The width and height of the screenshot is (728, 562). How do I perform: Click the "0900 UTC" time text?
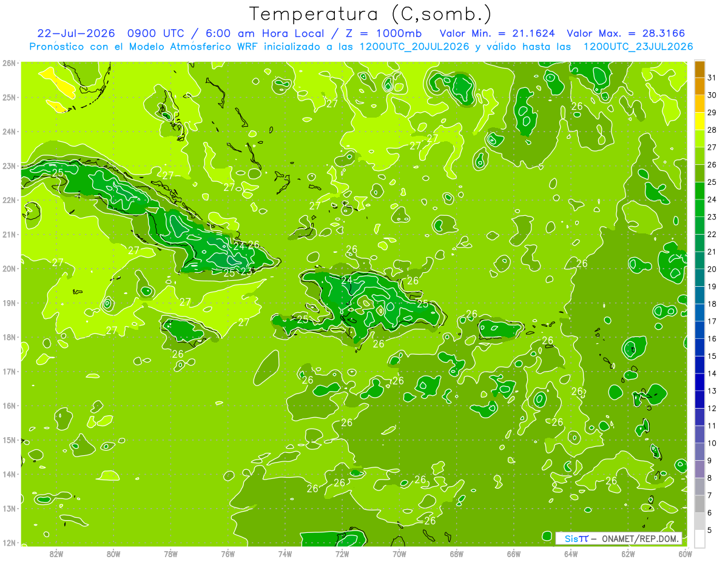157,33
